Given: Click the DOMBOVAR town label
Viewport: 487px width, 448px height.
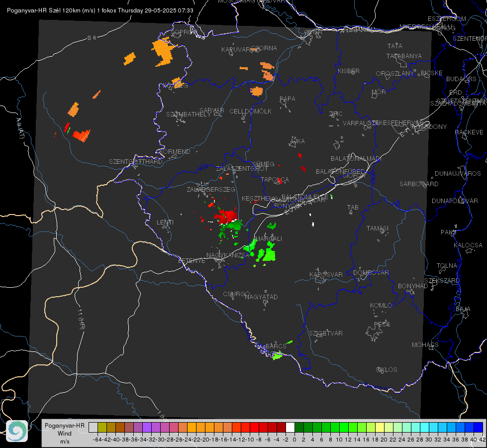Looking at the screenshot, I should [371, 273].
